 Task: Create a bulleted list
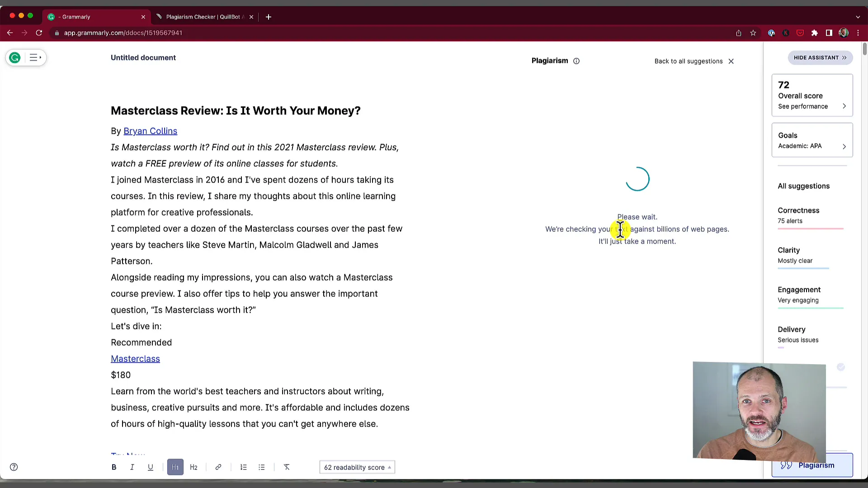262,467
